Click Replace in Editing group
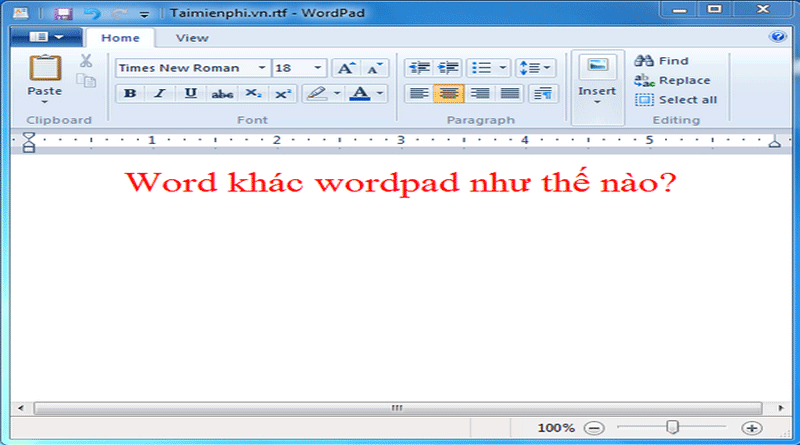Viewport: 800px width, 445px height. click(672, 80)
